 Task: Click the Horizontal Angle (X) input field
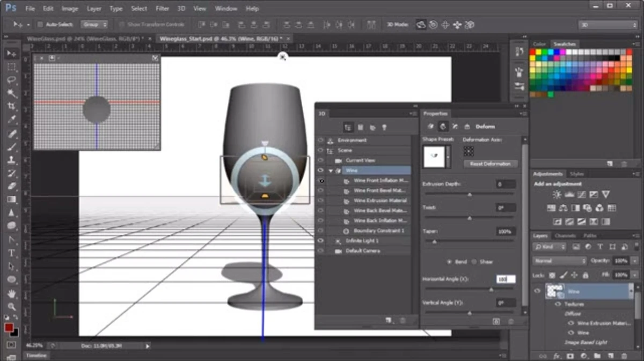tap(506, 279)
